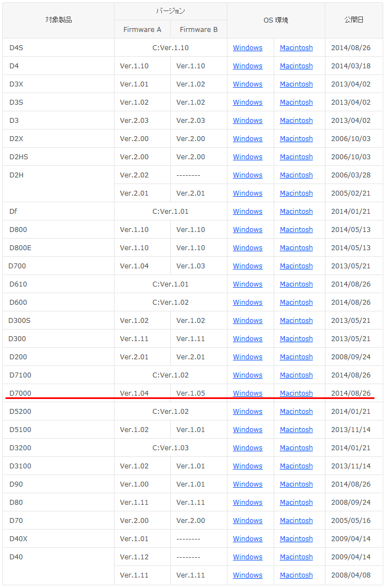Open Macintosh link for D40 Ver.1.11 row
386x588 pixels.
[x=296, y=575]
